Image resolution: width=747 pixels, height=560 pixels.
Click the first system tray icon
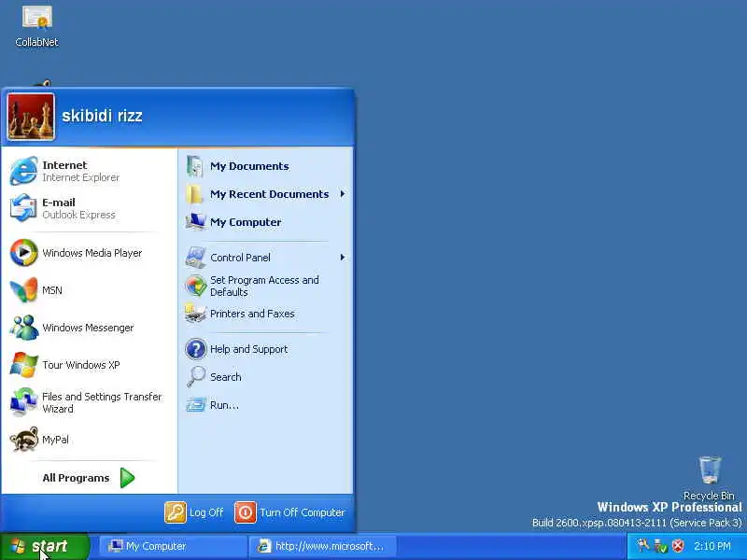pos(642,545)
